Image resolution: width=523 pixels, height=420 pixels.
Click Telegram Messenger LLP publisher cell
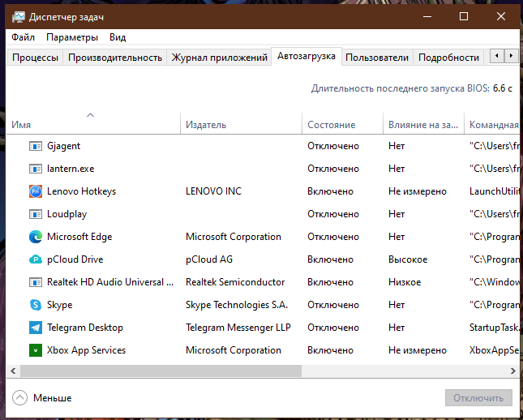coord(238,328)
